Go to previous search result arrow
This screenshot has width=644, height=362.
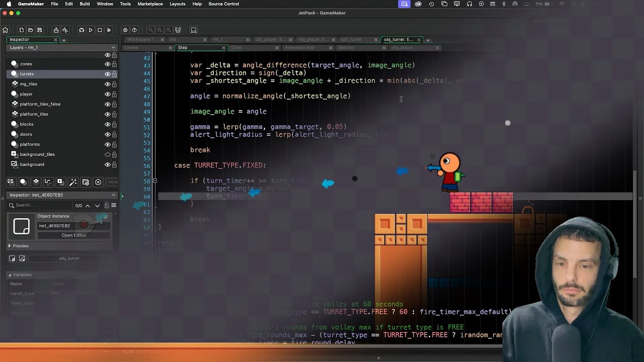pyautogui.click(x=88, y=206)
